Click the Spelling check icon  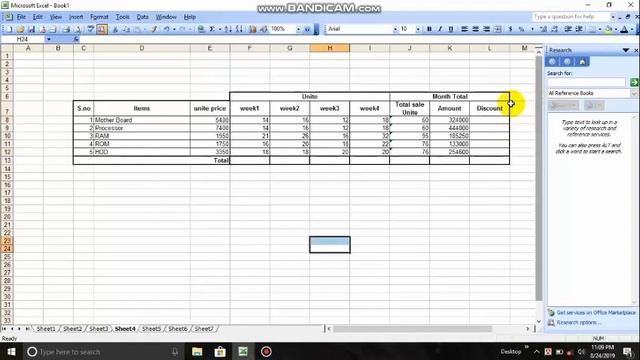91,29
